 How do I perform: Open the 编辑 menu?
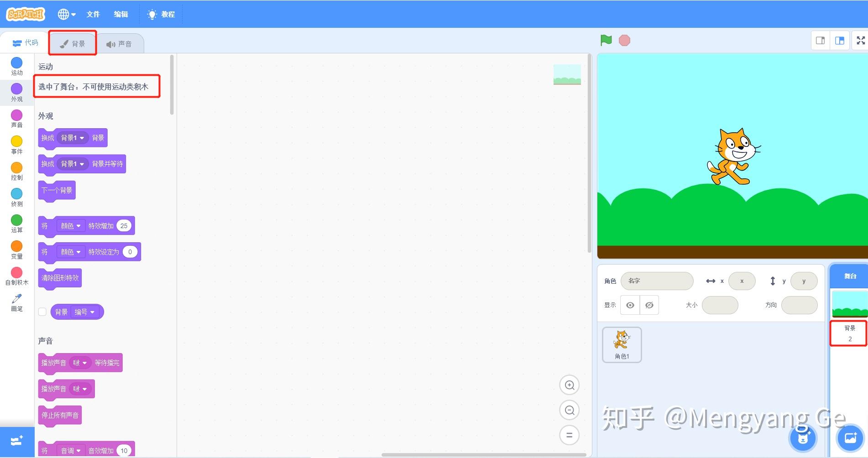click(121, 14)
